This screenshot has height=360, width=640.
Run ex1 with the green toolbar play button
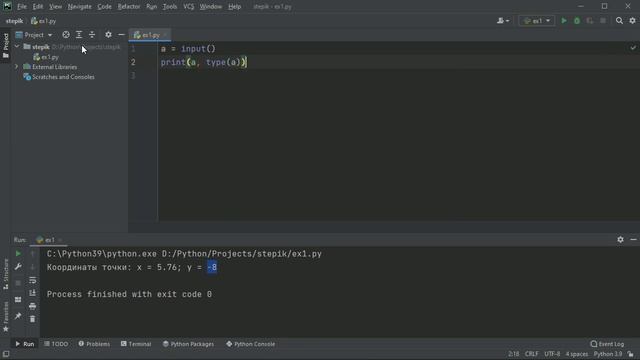tap(564, 21)
